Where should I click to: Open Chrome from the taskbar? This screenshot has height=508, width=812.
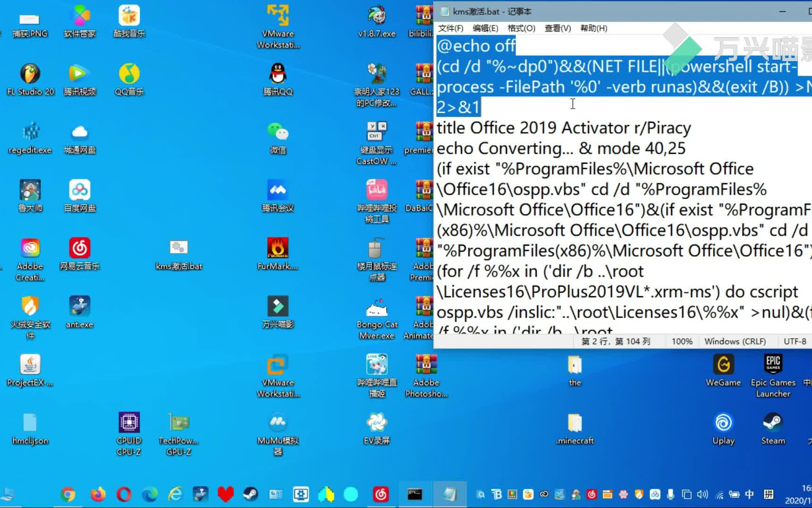point(68,494)
